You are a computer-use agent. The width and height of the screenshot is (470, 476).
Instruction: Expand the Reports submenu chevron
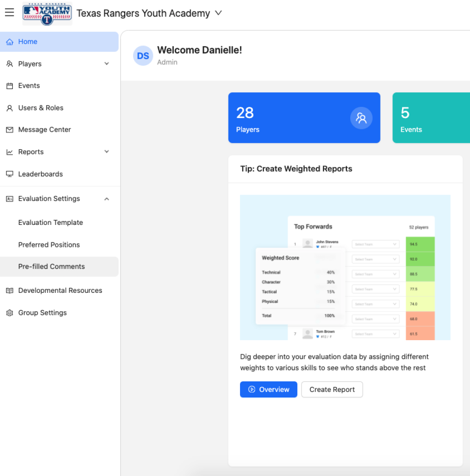[x=106, y=152]
